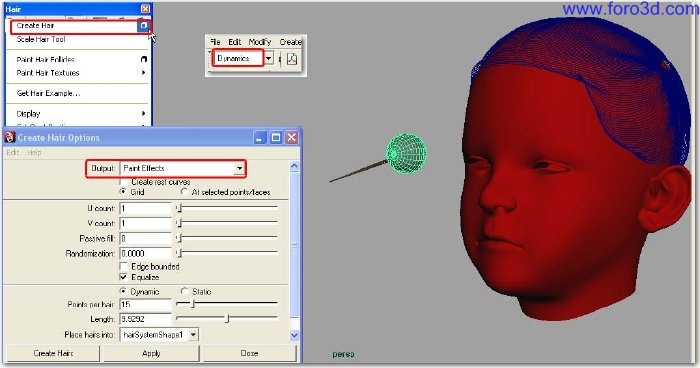The image size is (700, 368).
Task: Click the options scrollbar down arrow
Action: 294,335
